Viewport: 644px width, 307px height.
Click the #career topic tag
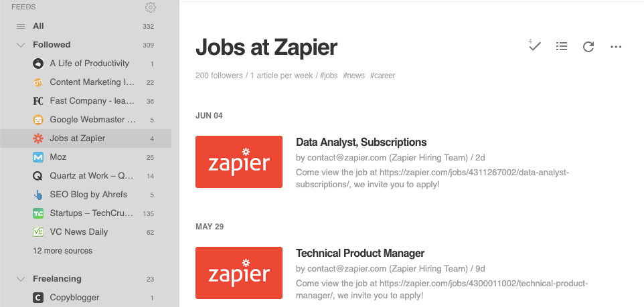(x=382, y=76)
